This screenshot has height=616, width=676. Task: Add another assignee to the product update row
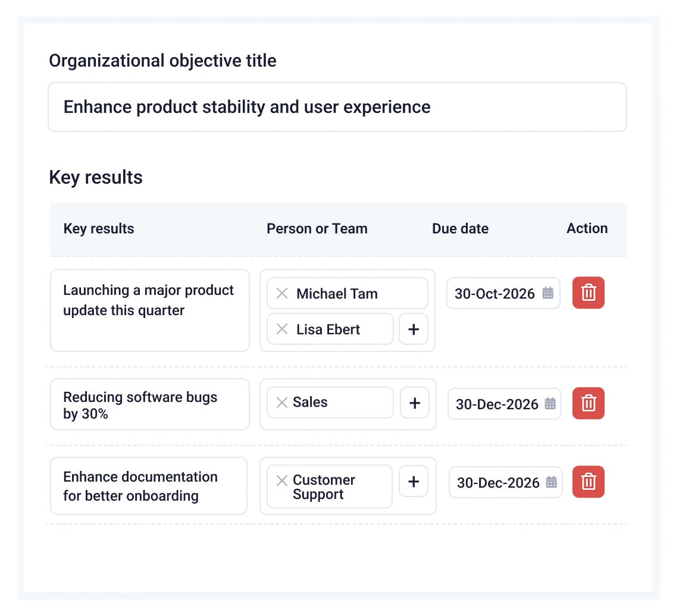[414, 329]
